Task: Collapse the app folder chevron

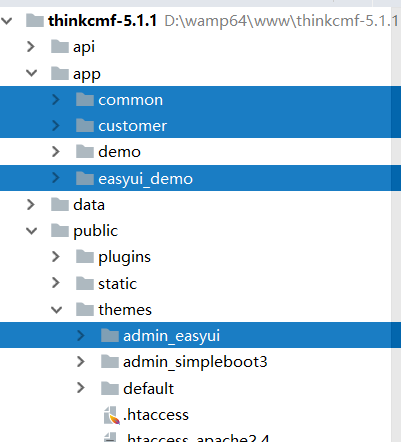Action: click(x=32, y=73)
